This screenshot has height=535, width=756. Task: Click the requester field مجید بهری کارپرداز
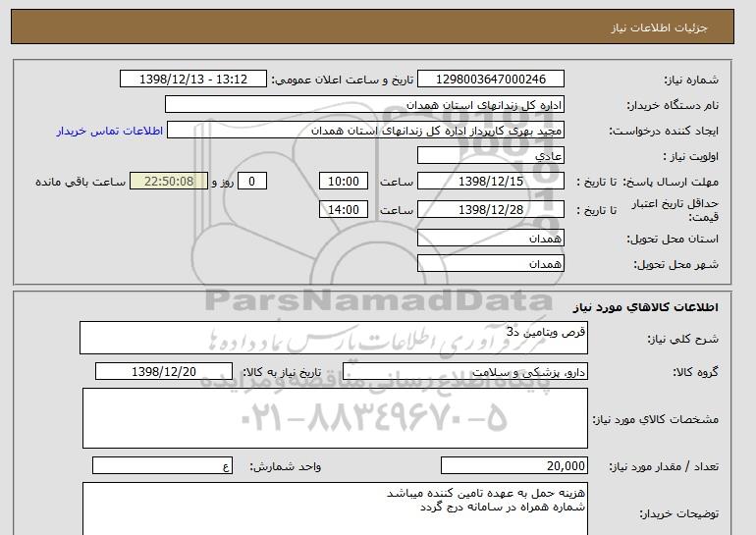point(365,131)
